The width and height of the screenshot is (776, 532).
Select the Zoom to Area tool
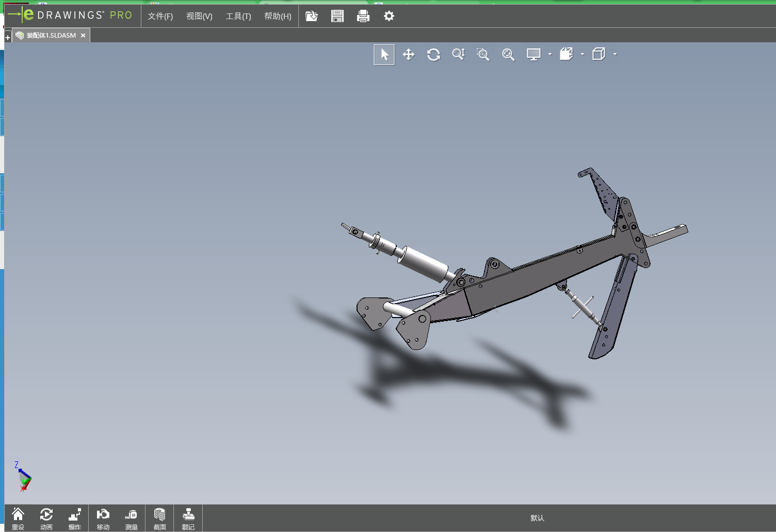click(x=483, y=54)
